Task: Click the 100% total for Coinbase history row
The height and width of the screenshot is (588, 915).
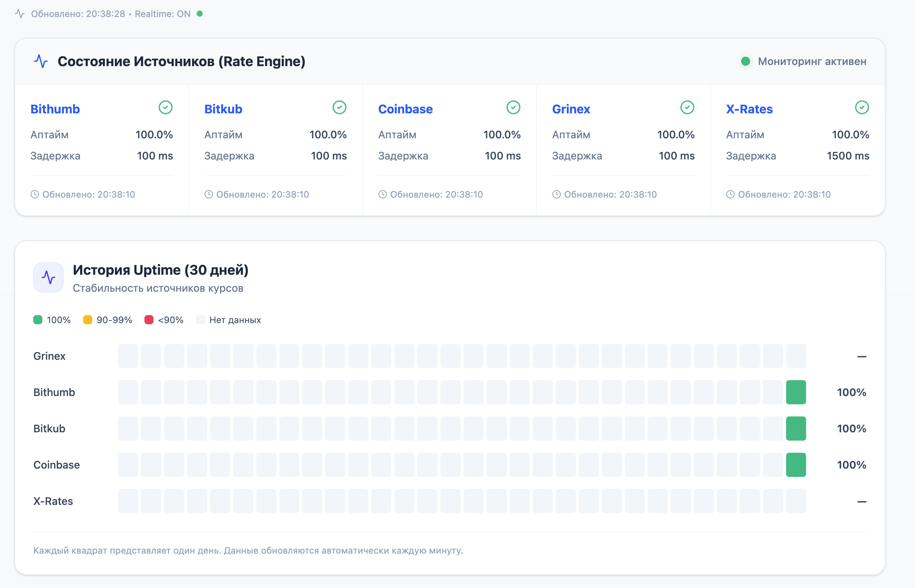Action: click(x=851, y=465)
